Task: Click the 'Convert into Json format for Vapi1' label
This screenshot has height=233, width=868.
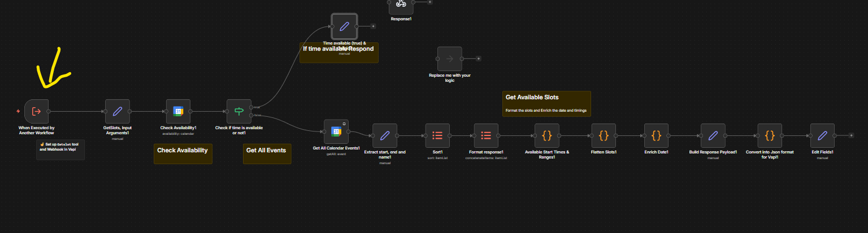Action: [770, 155]
